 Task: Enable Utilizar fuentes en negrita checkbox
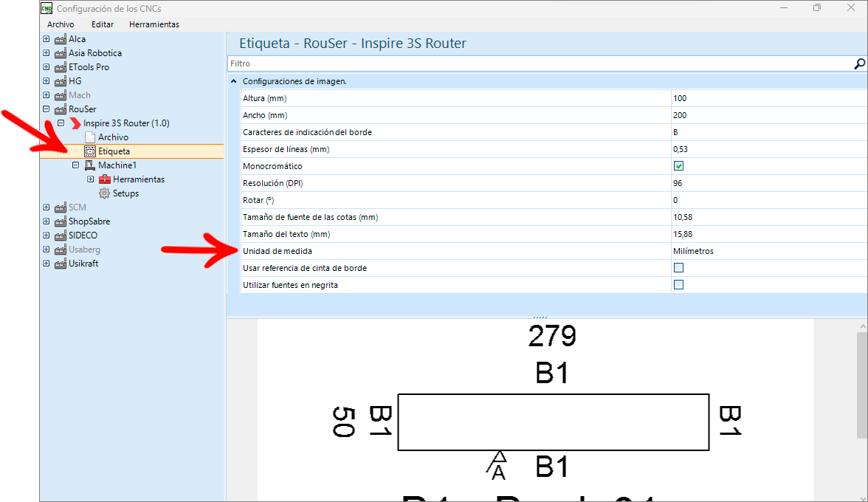tap(678, 285)
